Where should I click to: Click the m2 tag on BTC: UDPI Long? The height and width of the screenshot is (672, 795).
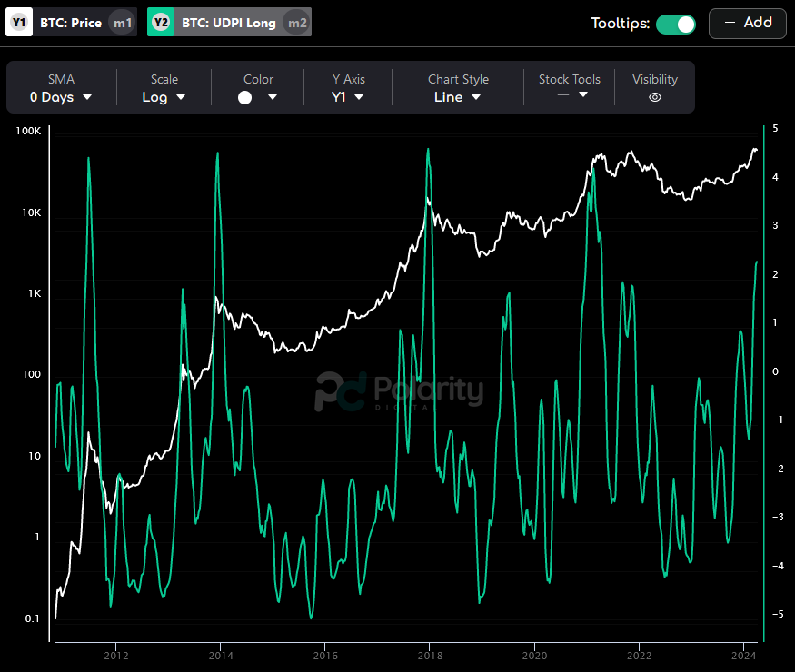pos(296,21)
